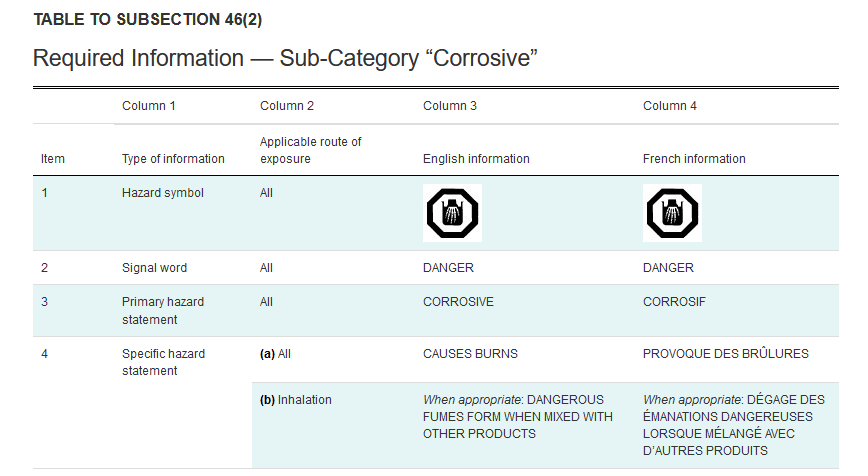Click the "French information" column label
The height and width of the screenshot is (476, 868).
(694, 159)
